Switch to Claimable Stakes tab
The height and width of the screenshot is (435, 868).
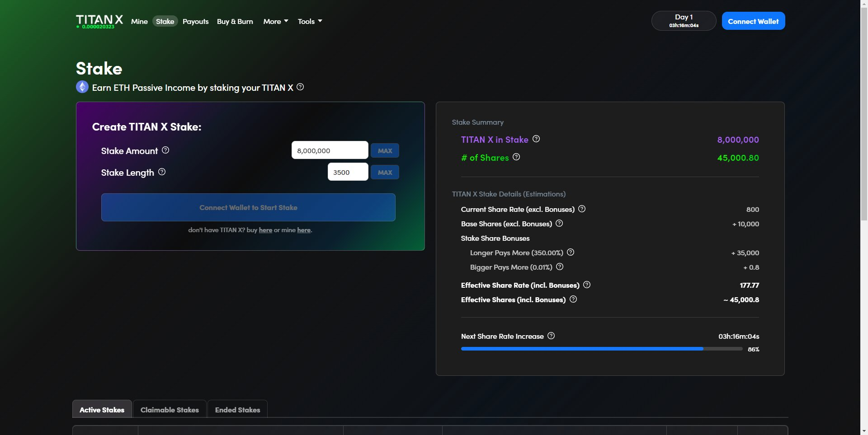pyautogui.click(x=170, y=409)
